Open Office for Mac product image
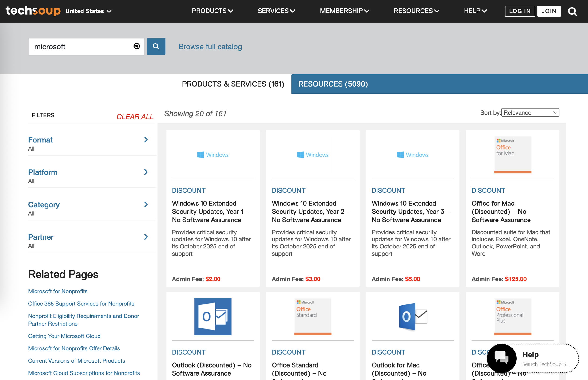This screenshot has width=588, height=380. click(513, 155)
